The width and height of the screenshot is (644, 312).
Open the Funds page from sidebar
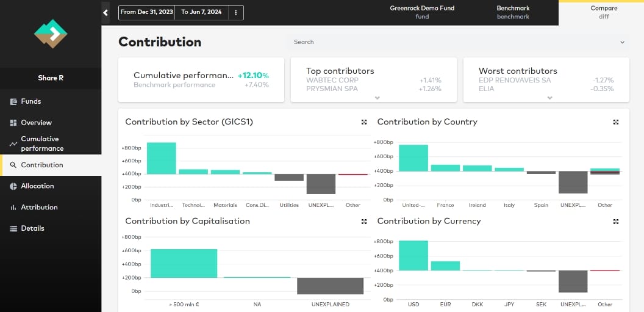(30, 101)
